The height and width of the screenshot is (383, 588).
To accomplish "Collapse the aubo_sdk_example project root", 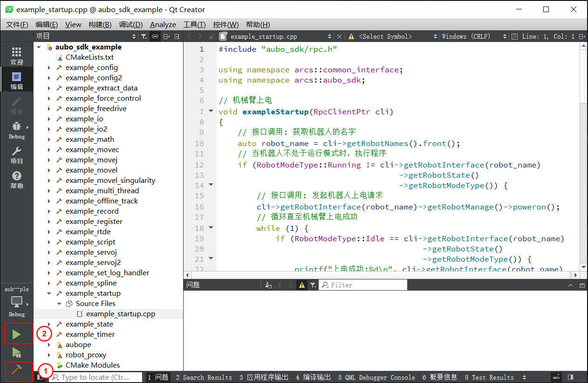I will click(39, 47).
